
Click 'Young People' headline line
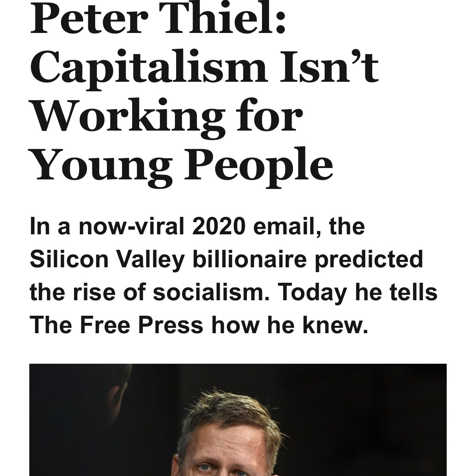pos(182,167)
